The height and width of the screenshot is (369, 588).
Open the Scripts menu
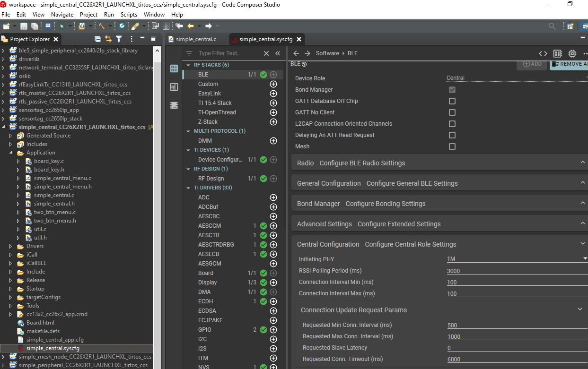click(129, 15)
